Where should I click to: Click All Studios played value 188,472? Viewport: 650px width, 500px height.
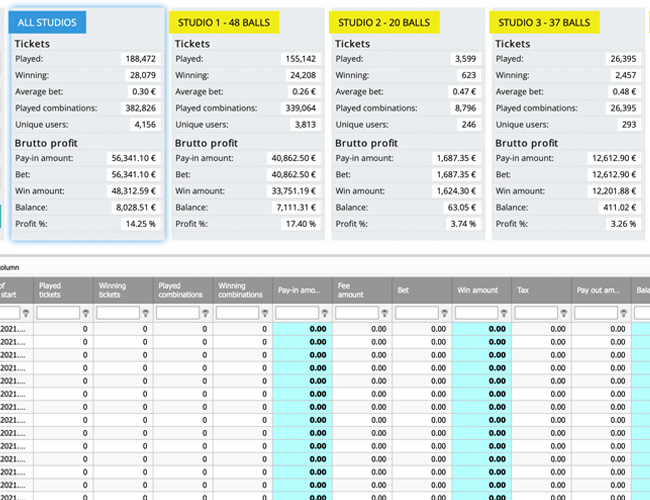(141, 59)
